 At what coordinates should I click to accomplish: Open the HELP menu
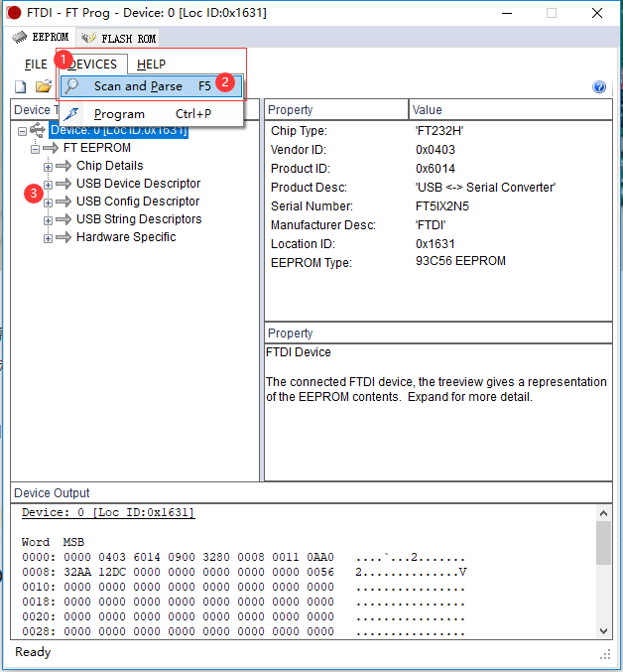(x=151, y=65)
